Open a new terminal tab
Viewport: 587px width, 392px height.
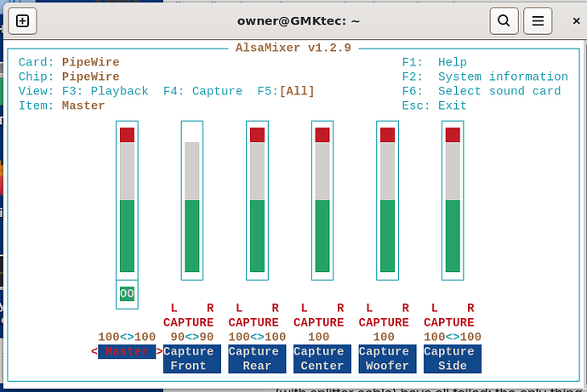click(22, 21)
